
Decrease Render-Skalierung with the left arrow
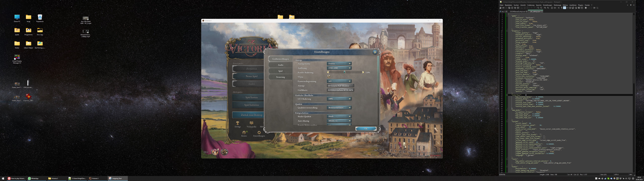pyautogui.click(x=328, y=72)
